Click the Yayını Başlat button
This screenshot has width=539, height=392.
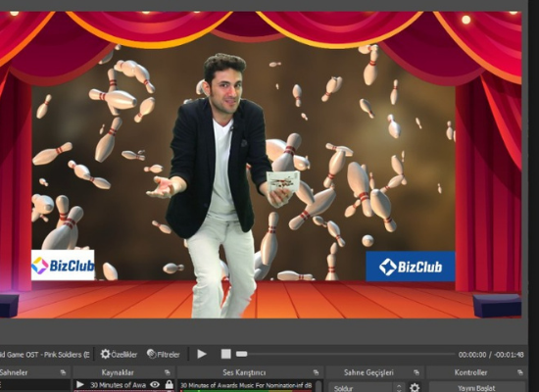pos(477,387)
